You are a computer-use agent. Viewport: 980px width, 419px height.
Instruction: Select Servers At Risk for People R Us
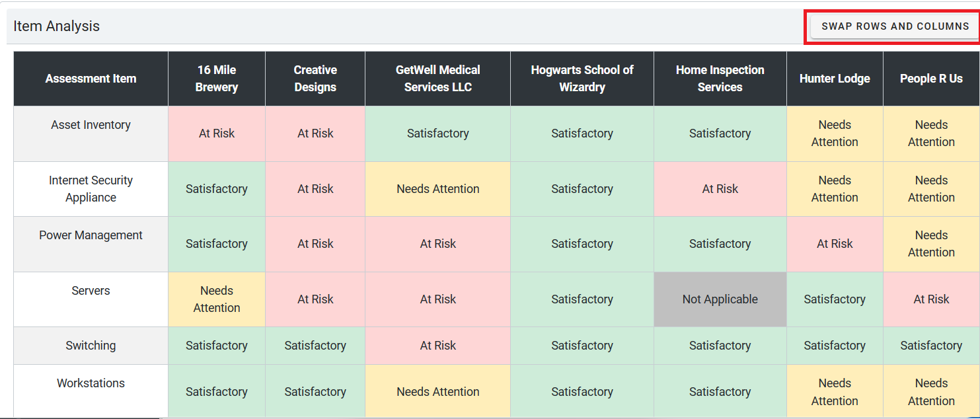tap(932, 299)
